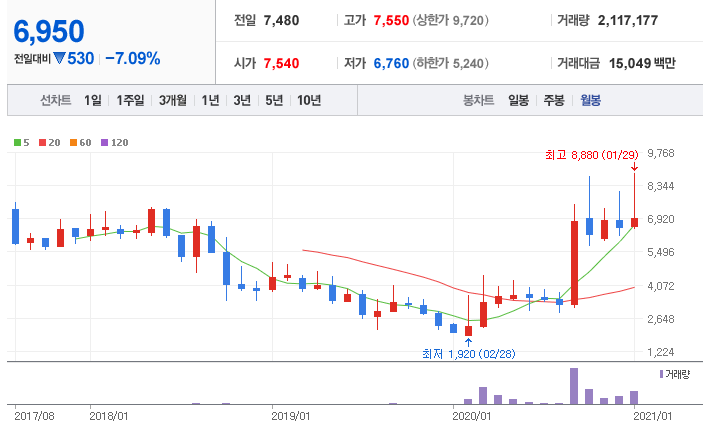Show the 3년 line chart
703x437 pixels.
(x=242, y=100)
